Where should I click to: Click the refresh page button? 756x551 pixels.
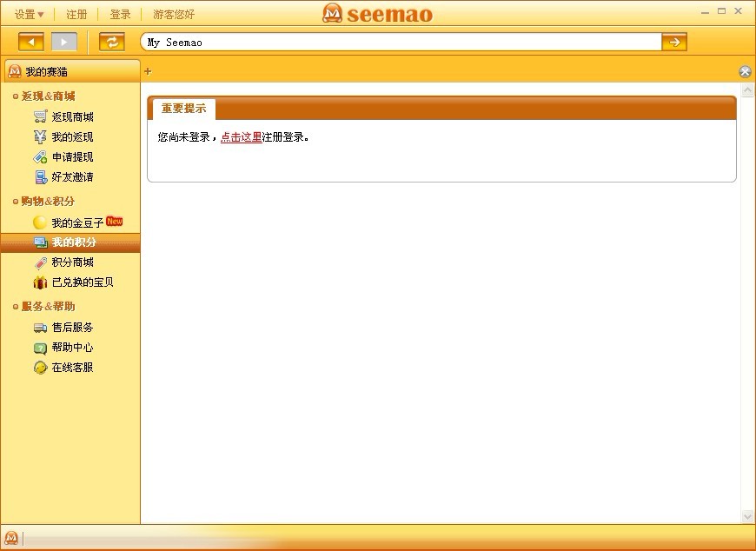(112, 42)
